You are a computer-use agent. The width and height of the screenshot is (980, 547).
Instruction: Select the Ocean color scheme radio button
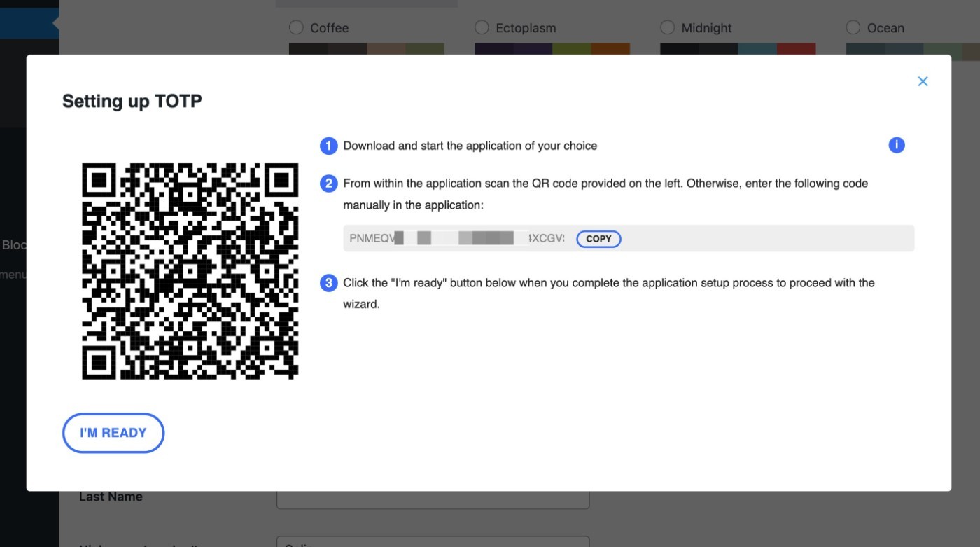coord(853,27)
